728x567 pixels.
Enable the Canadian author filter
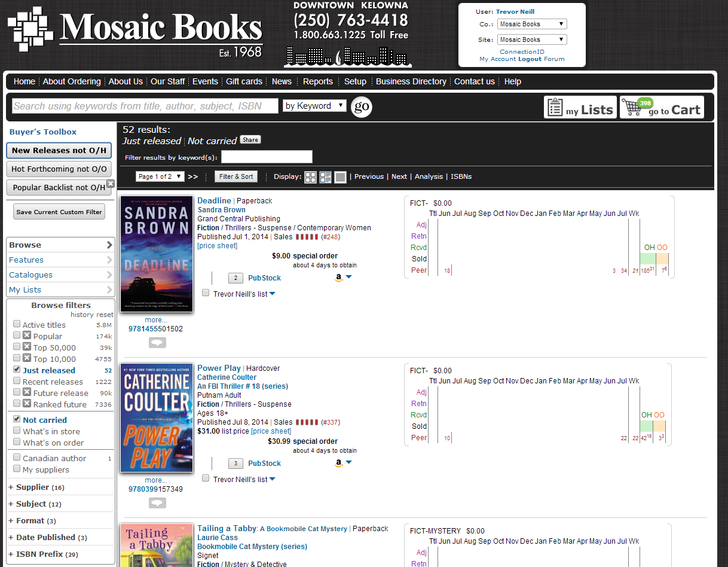(17, 458)
